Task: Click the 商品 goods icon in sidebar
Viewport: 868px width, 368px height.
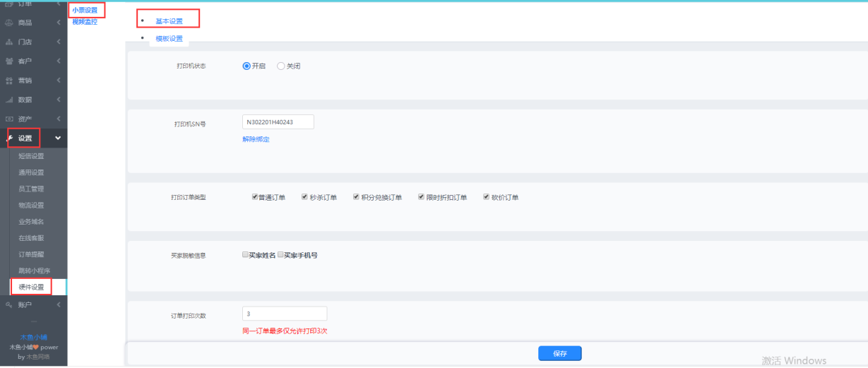Action: (9, 23)
